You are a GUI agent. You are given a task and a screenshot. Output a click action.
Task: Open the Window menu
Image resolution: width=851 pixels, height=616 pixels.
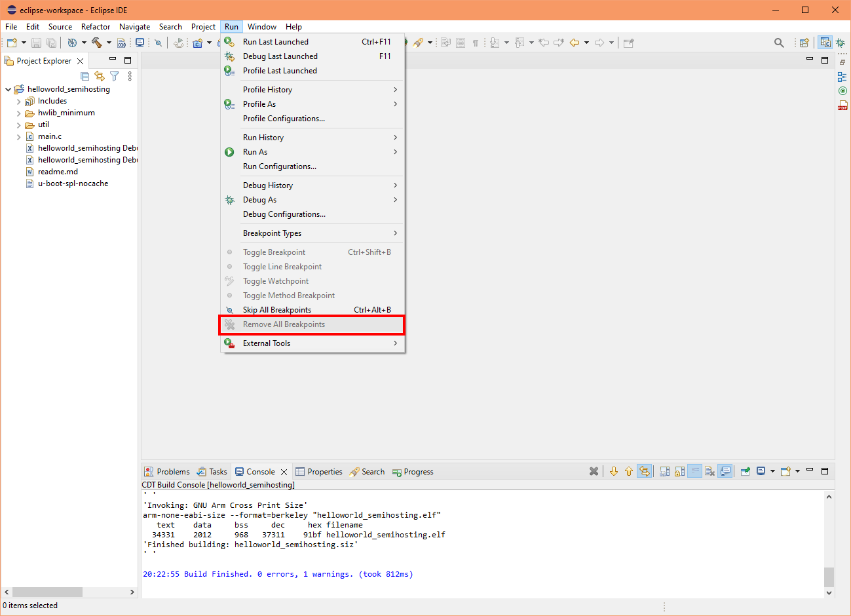tap(262, 27)
